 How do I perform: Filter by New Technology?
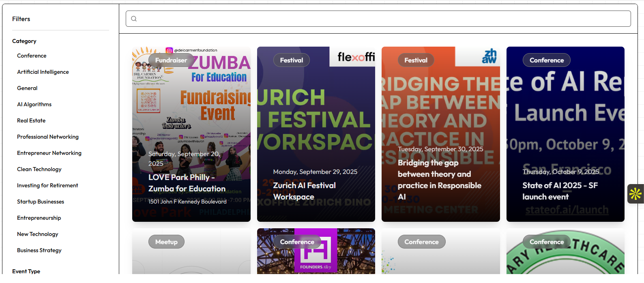38,234
